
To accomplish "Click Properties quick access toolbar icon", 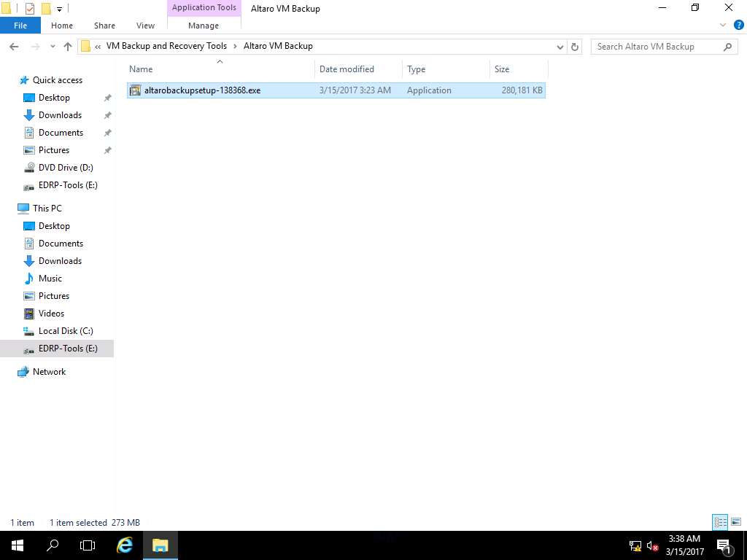I will coord(30,8).
